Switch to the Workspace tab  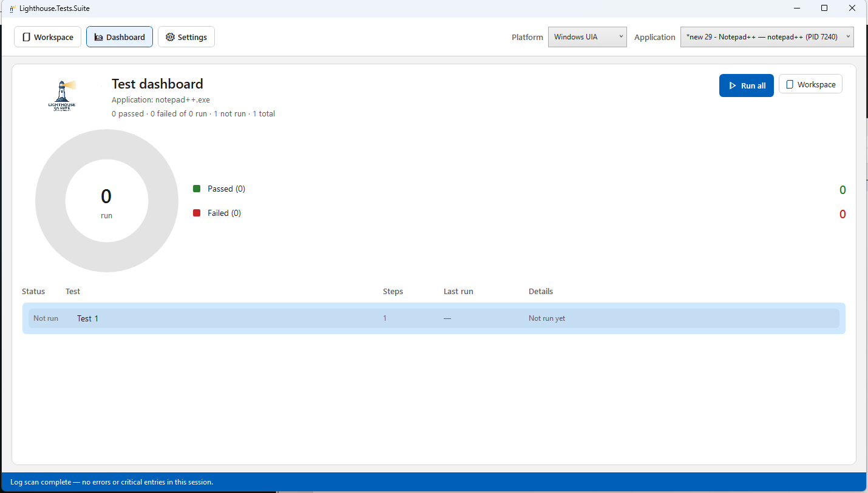[48, 37]
